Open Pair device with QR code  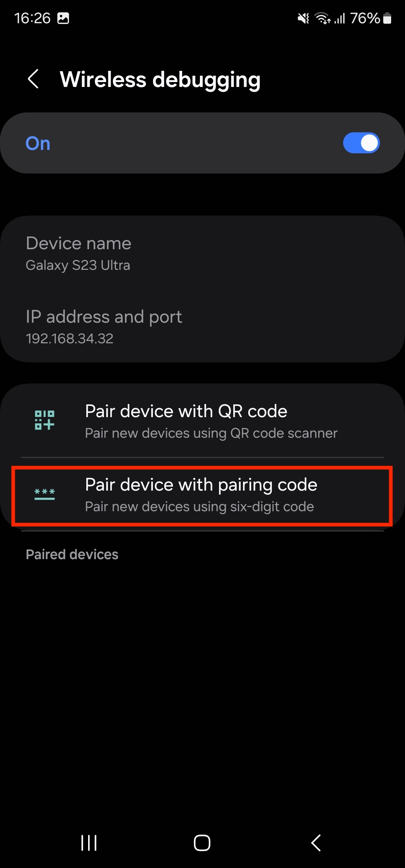pyautogui.click(x=202, y=421)
